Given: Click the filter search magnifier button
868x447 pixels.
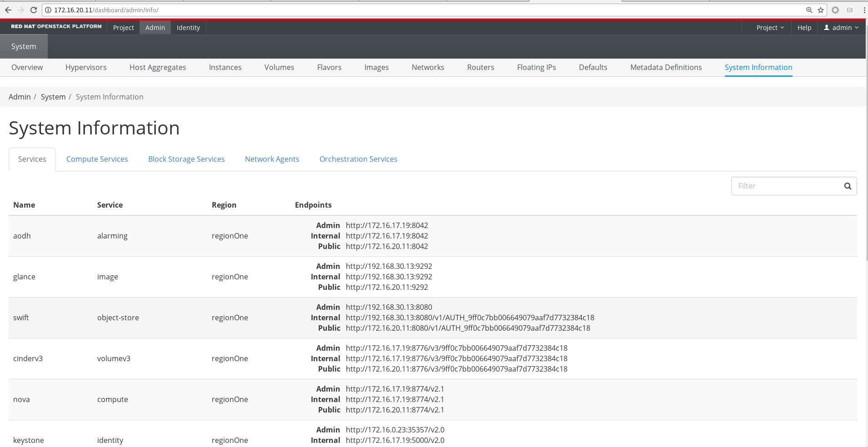Looking at the screenshot, I should [x=848, y=186].
